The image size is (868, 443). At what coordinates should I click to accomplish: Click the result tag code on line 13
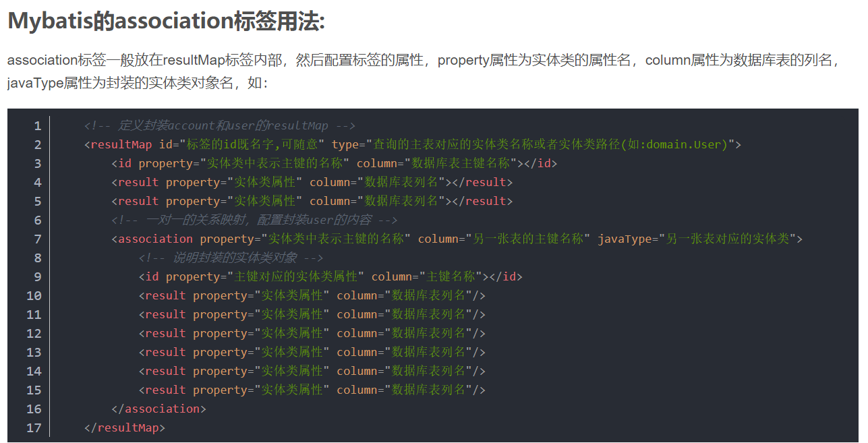tap(312, 352)
